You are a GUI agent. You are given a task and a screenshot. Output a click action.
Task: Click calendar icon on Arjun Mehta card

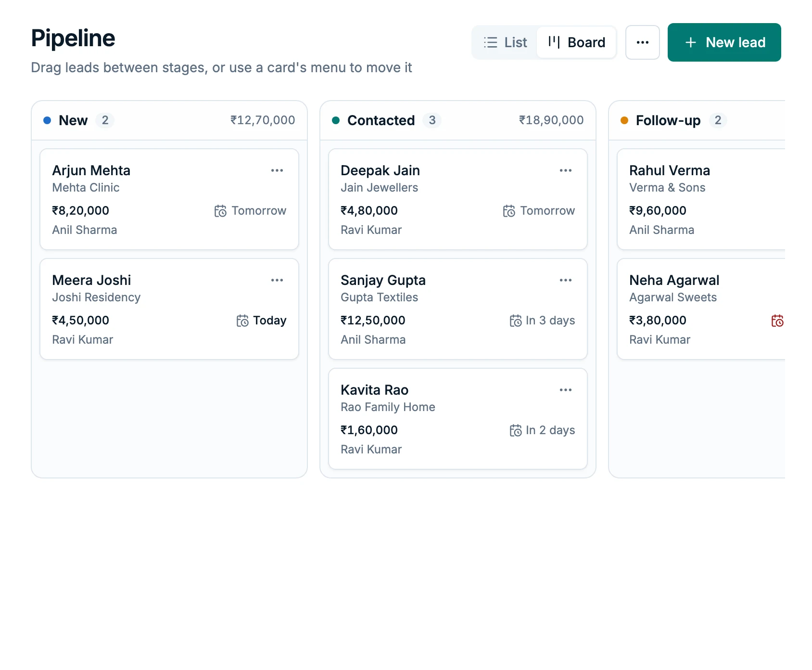pos(220,211)
